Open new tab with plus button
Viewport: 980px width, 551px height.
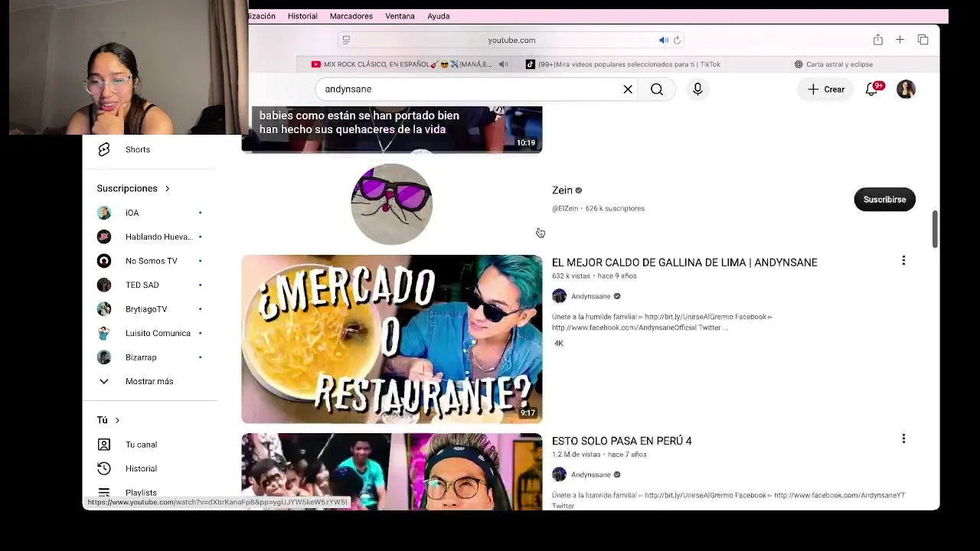[x=900, y=40]
